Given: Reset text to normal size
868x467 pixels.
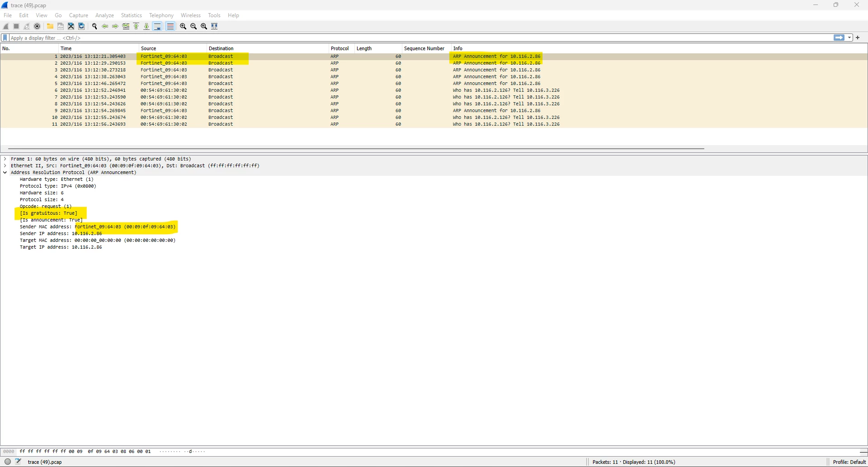Looking at the screenshot, I should click(x=204, y=26).
